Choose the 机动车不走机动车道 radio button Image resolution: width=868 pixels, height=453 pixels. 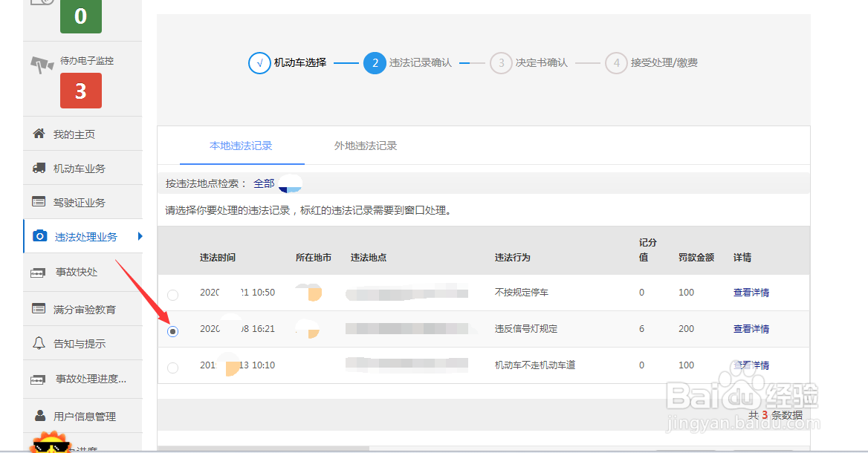(x=172, y=365)
